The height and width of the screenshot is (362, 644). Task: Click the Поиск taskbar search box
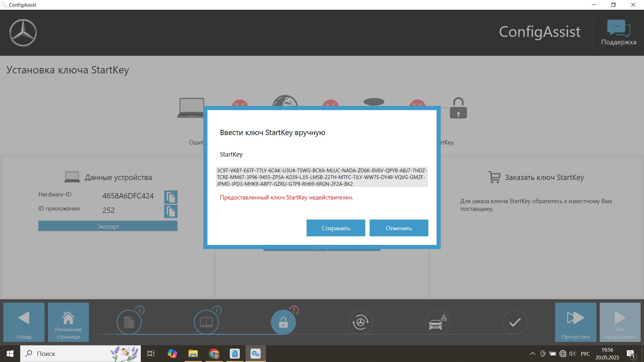click(x=80, y=354)
